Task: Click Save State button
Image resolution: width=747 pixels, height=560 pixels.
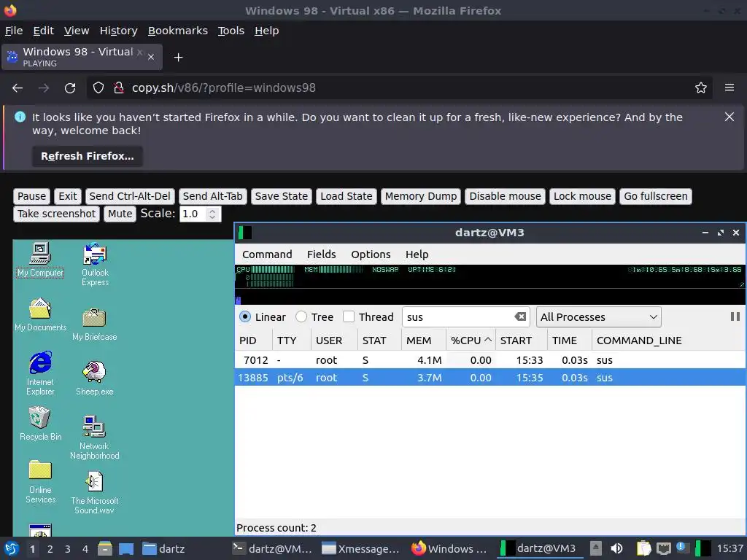Action: 281,196
